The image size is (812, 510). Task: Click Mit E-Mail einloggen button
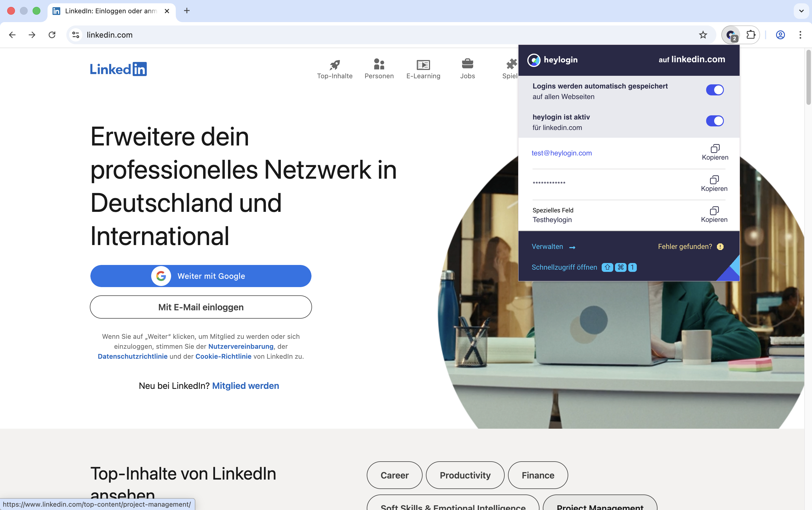[201, 307]
